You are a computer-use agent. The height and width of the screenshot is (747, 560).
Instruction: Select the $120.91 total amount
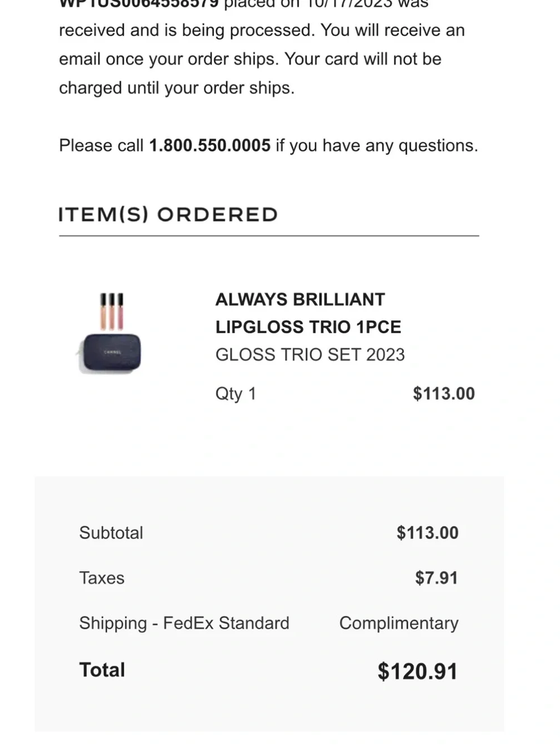(x=418, y=671)
